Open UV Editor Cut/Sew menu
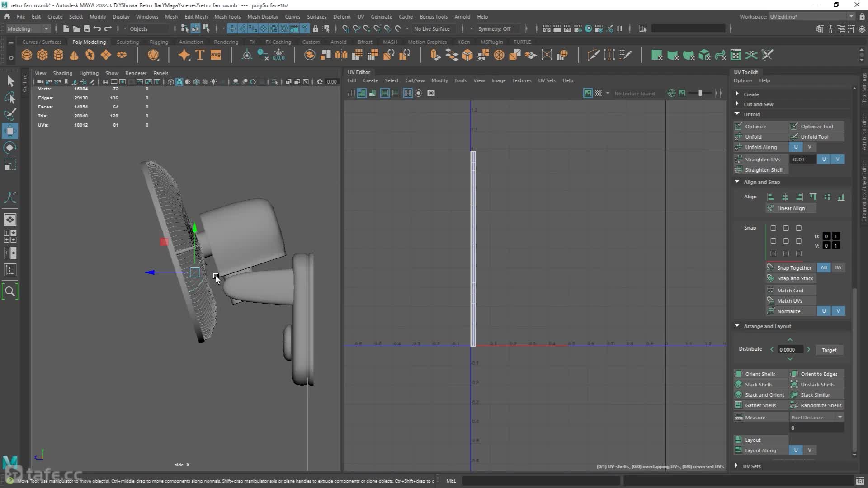The width and height of the screenshot is (868, 488). (x=415, y=80)
